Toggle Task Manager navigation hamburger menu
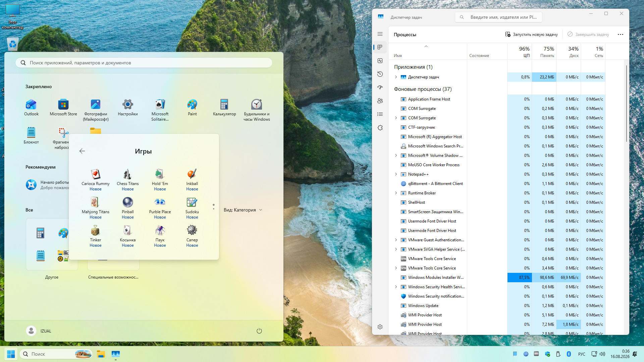This screenshot has height=362, width=644. pos(380,34)
